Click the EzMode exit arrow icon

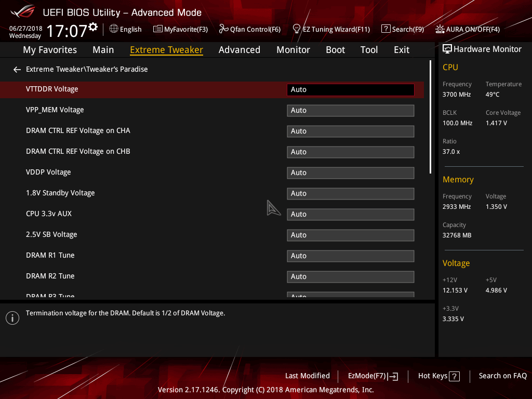393,376
